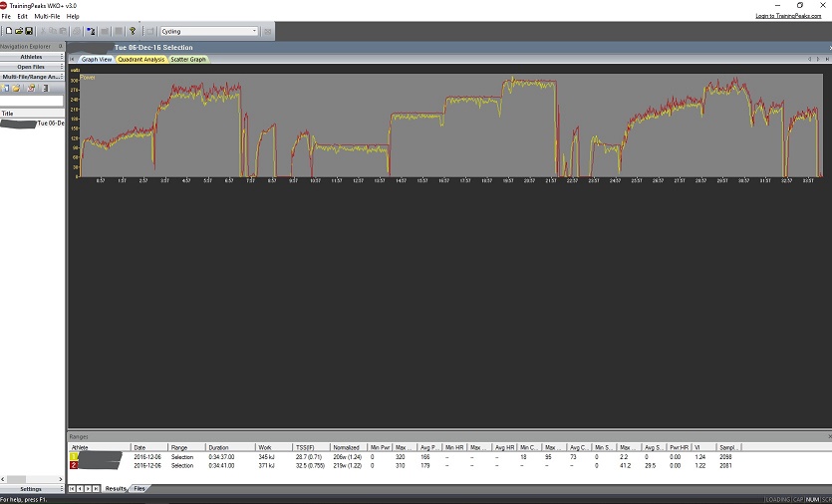Click the download-from-device toolbar icon
832x504 pixels.
pyautogui.click(x=91, y=31)
